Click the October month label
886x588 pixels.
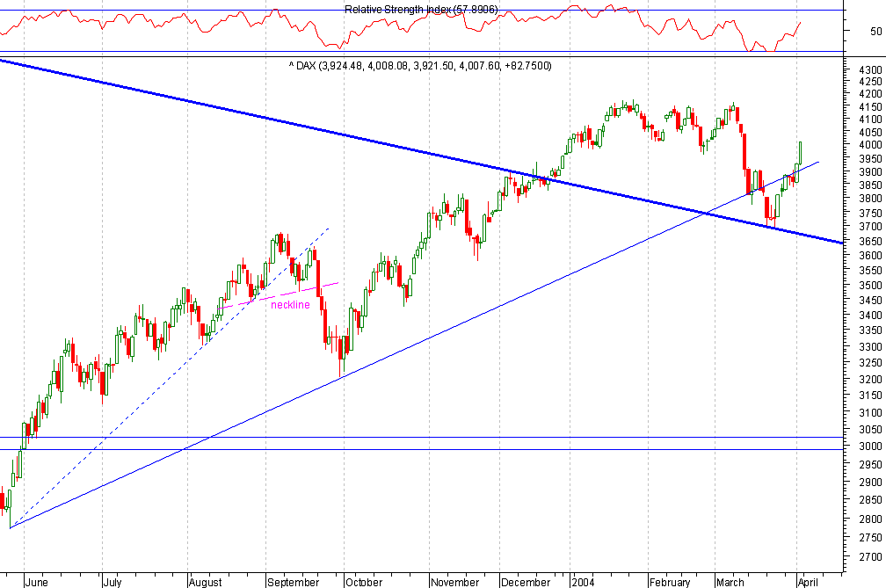[365, 583]
